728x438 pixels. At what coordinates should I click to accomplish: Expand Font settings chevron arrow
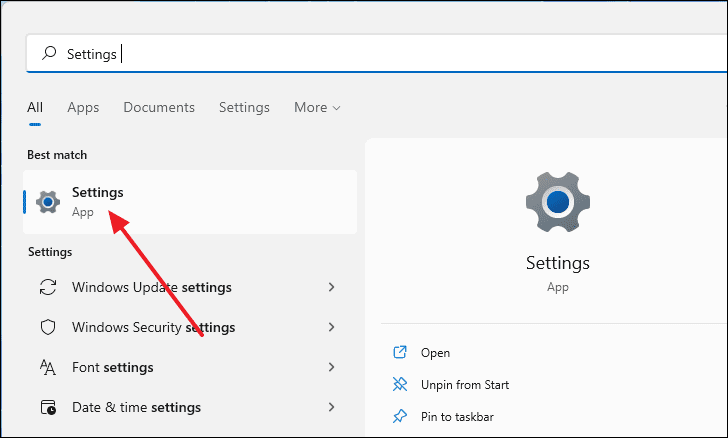tap(332, 367)
